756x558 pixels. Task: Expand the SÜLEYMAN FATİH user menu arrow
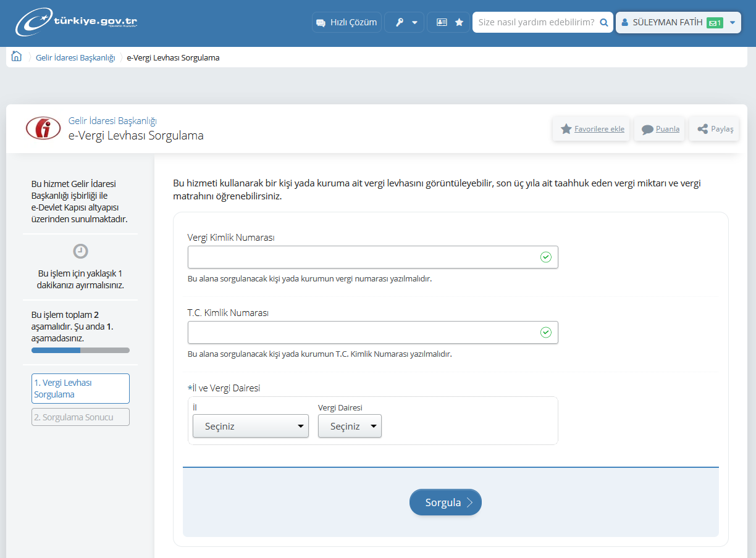coord(732,23)
